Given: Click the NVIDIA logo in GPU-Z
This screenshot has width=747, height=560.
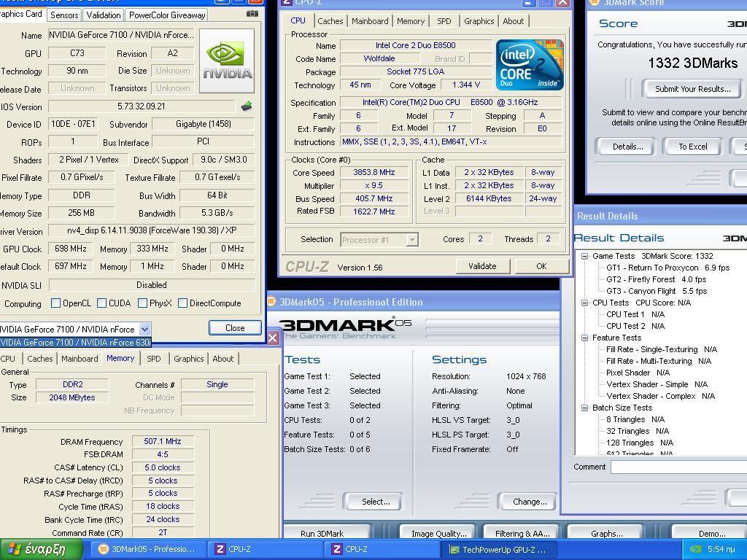Looking at the screenshot, I should click(x=227, y=61).
